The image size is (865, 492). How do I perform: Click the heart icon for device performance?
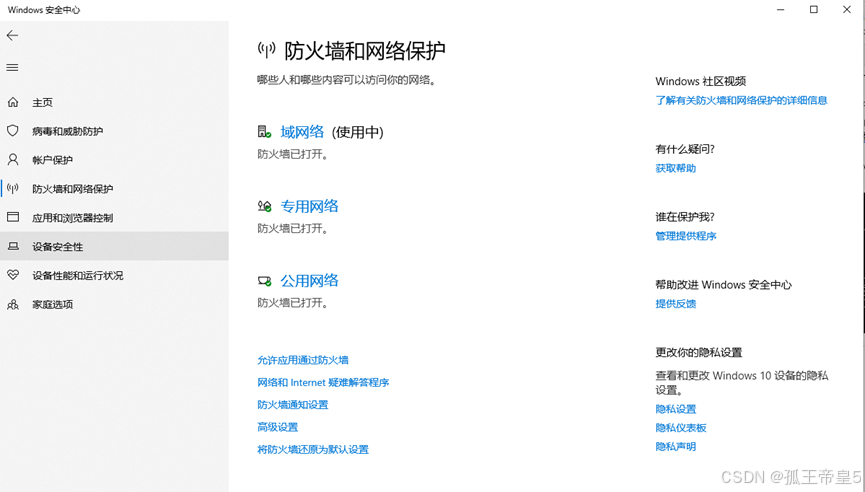pos(13,275)
